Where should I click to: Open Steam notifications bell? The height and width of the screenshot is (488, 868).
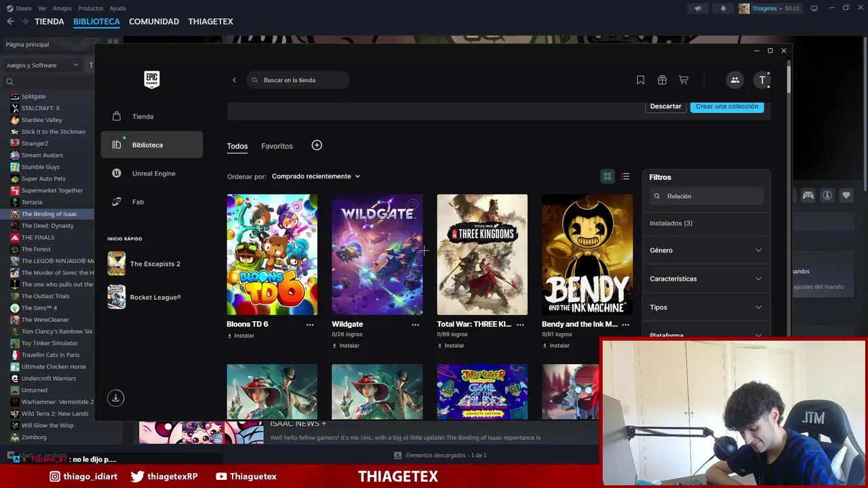pyautogui.click(x=723, y=8)
